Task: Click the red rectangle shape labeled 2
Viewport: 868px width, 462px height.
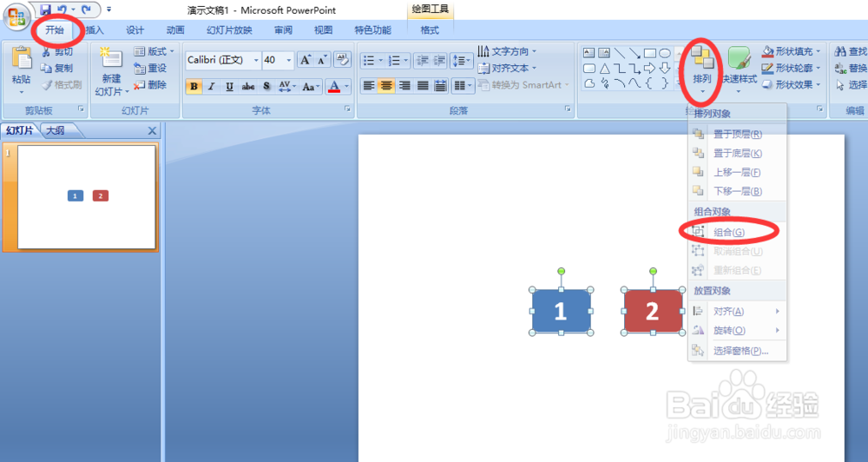Action: click(653, 311)
